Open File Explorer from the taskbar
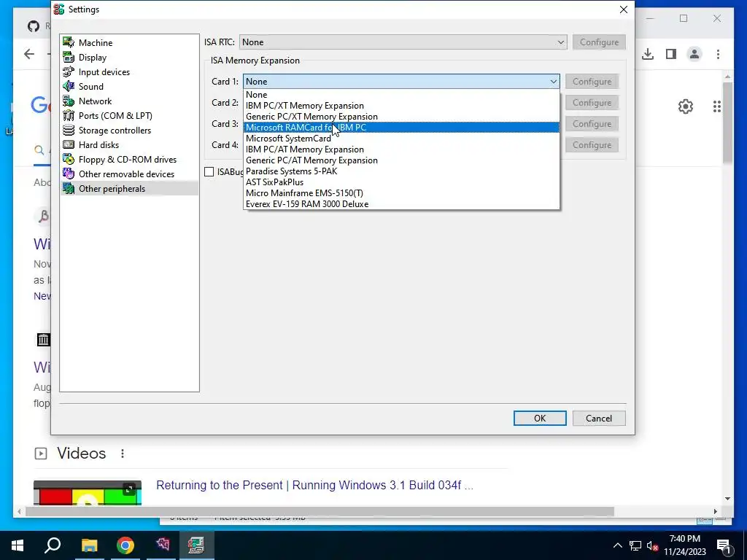 [x=89, y=545]
